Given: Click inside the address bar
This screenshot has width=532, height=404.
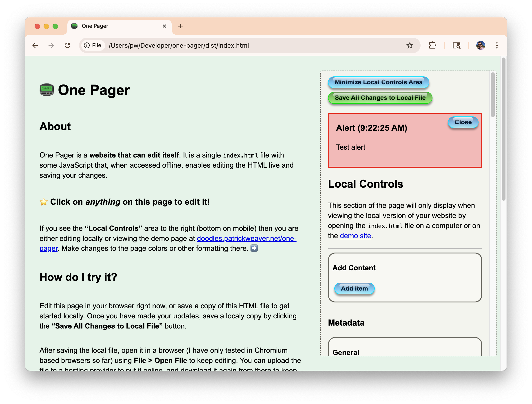Looking at the screenshot, I should point(216,45).
